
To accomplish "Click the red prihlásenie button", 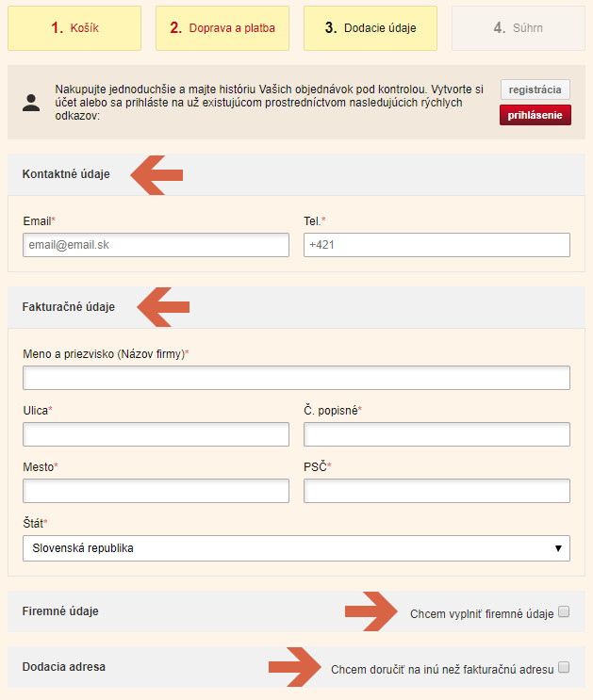I will [535, 115].
